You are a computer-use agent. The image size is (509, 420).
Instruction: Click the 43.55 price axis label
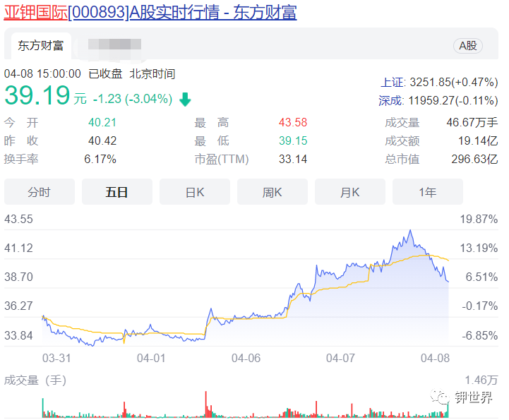pos(18,219)
